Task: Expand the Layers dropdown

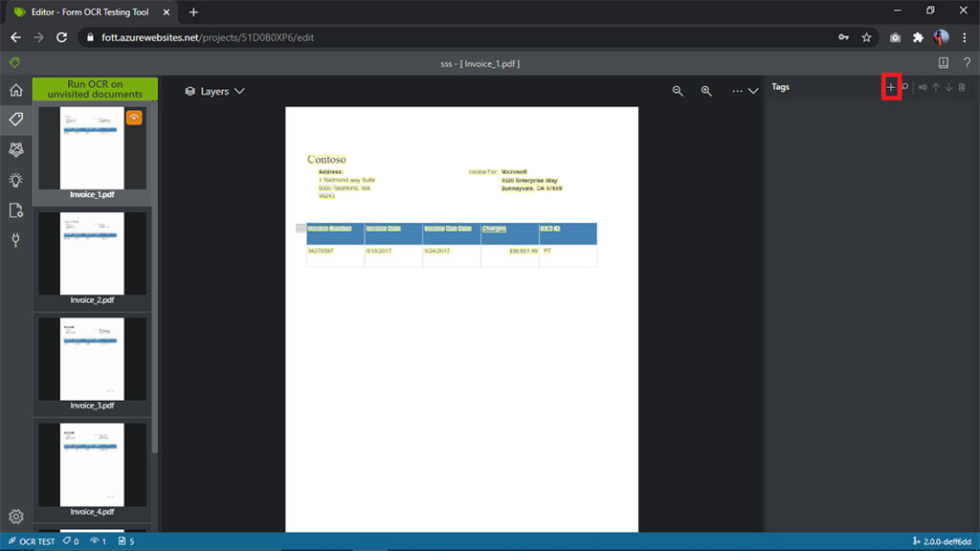Action: click(211, 91)
